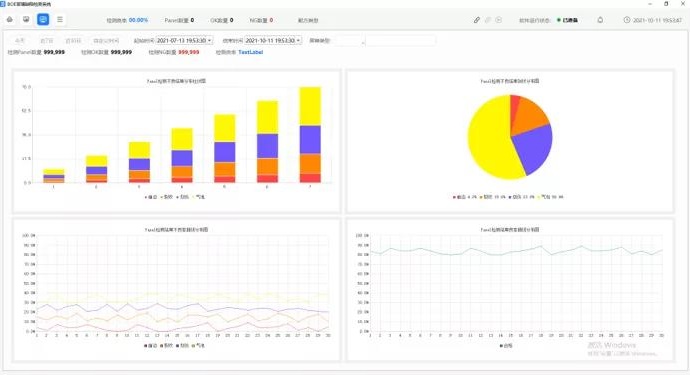
Task: Select the highlighted blue statistics view icon
Action: [43, 19]
